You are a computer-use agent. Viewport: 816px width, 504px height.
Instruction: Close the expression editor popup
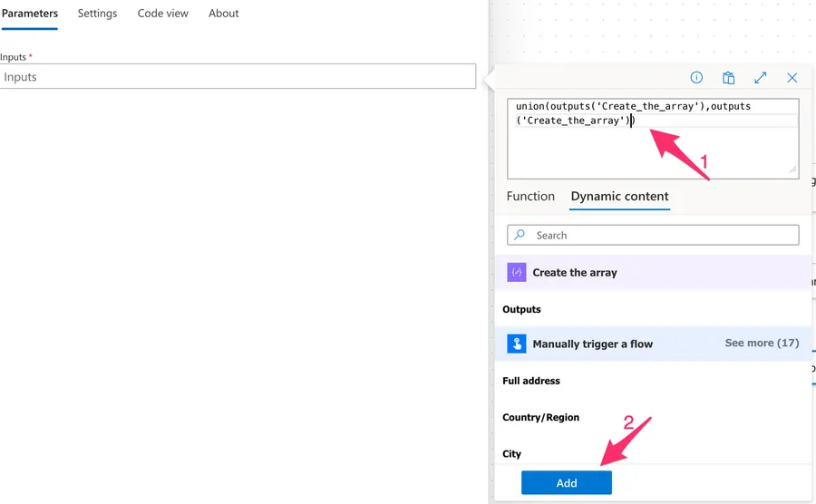tap(792, 78)
